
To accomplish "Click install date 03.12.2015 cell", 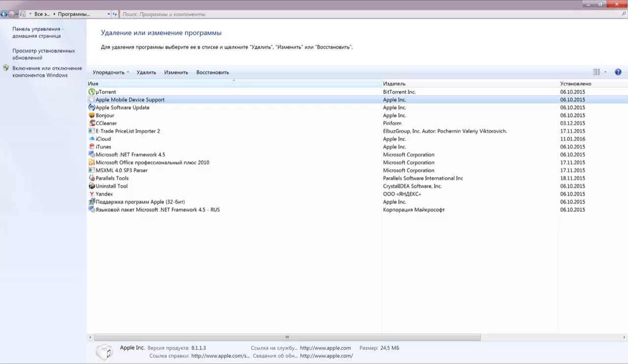I will tap(573, 123).
